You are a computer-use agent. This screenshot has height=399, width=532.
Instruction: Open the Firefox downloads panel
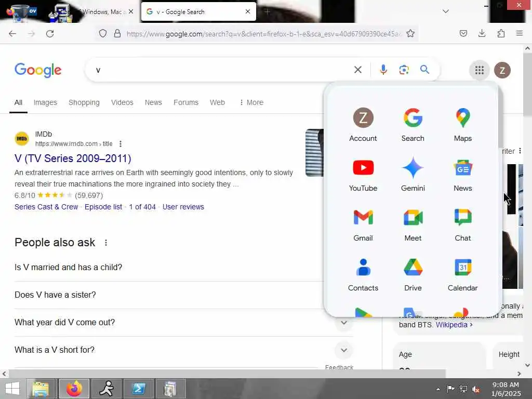pos(482,33)
